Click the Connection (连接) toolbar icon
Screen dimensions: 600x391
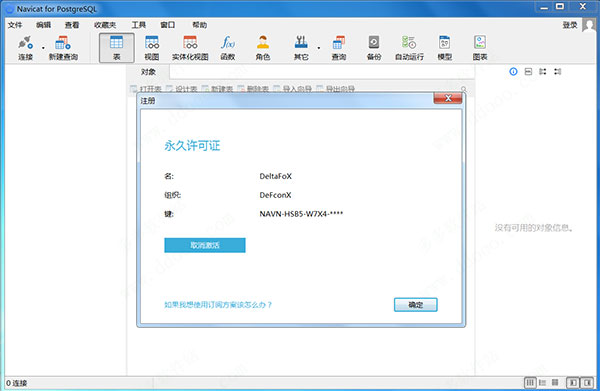(x=25, y=48)
